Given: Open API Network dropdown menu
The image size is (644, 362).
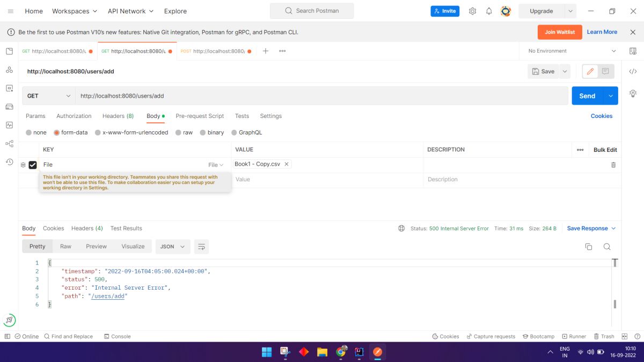Looking at the screenshot, I should (130, 11).
